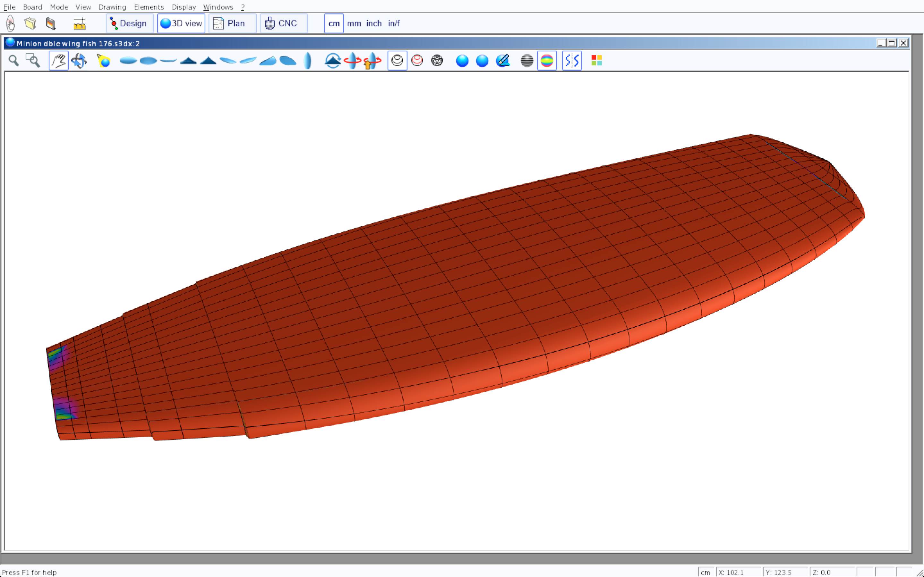
Task: Open the Board menu
Action: tap(32, 7)
